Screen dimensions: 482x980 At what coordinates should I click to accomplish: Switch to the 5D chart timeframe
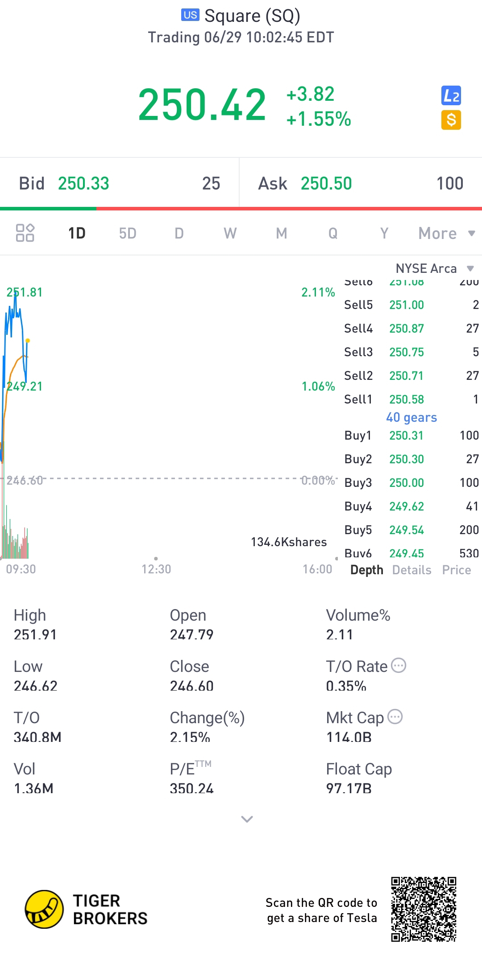[x=128, y=233]
